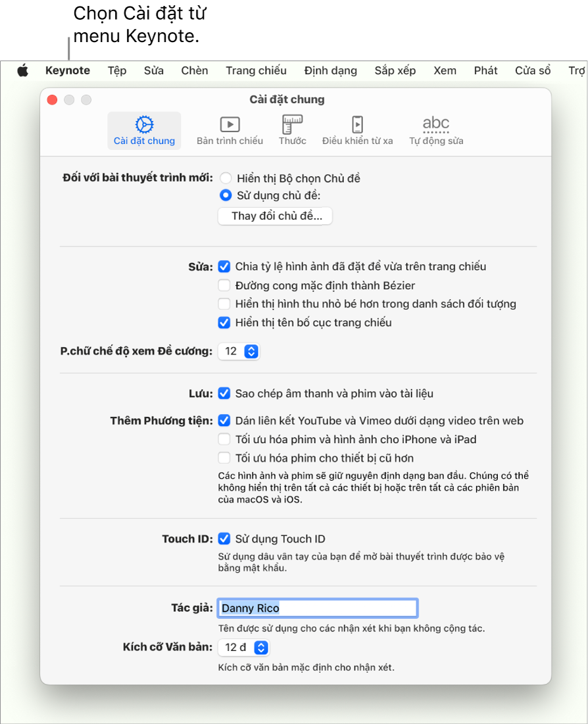588x724 pixels.
Task: Open the Điều khiển từ xa settings
Action: (358, 131)
